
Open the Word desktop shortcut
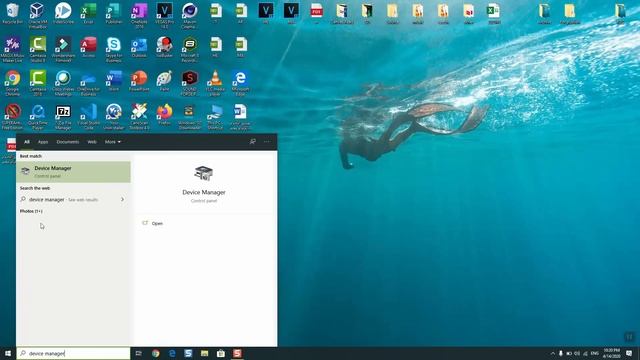[x=113, y=81]
